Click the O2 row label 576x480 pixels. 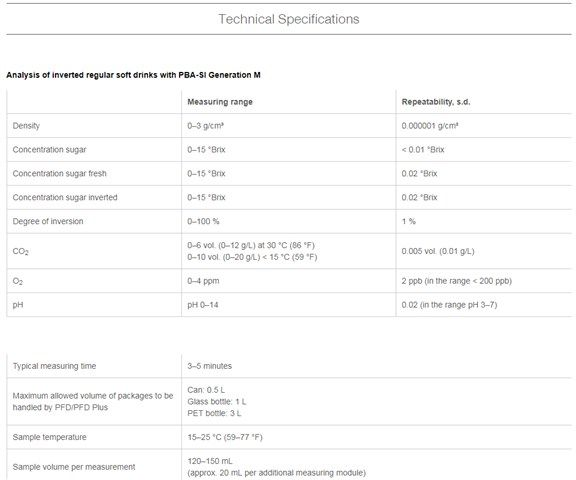18,281
